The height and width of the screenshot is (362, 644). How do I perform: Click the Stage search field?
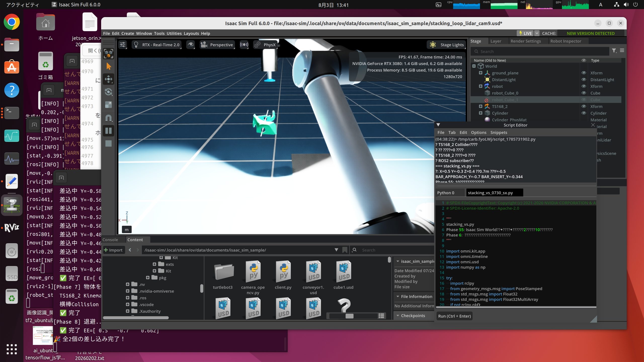[x=540, y=51]
